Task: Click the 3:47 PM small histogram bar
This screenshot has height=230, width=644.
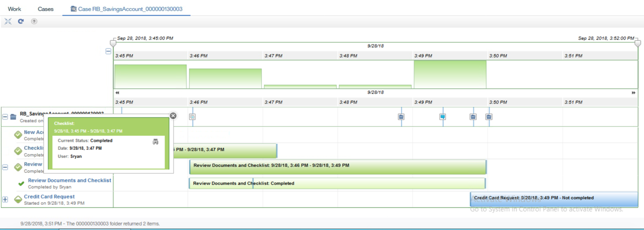Action: (x=300, y=87)
